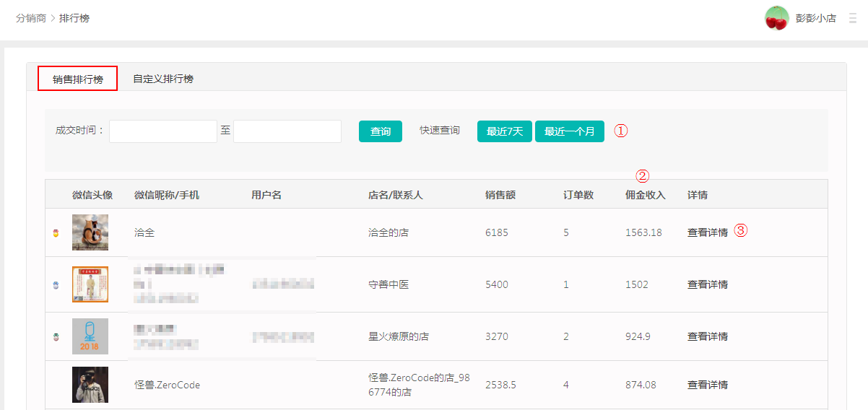This screenshot has height=410, width=868.
Task: Click the silver medal rank icon
Action: [x=56, y=285]
